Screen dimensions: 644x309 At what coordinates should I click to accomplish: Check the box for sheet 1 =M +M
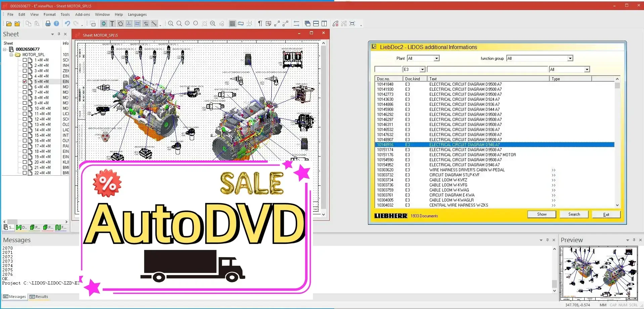click(25, 60)
